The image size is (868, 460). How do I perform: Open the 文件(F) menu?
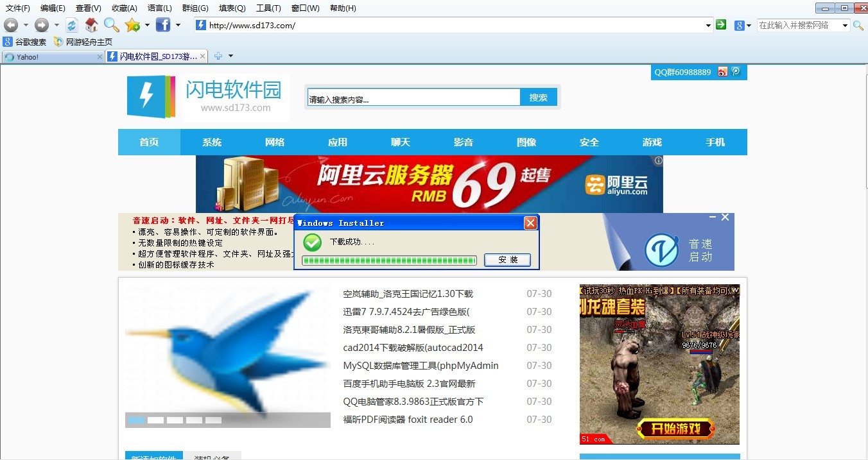pos(18,8)
